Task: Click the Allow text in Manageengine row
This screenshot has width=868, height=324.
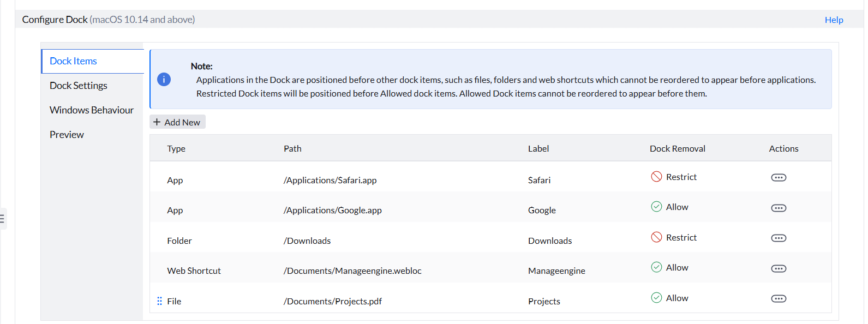Action: point(677,268)
